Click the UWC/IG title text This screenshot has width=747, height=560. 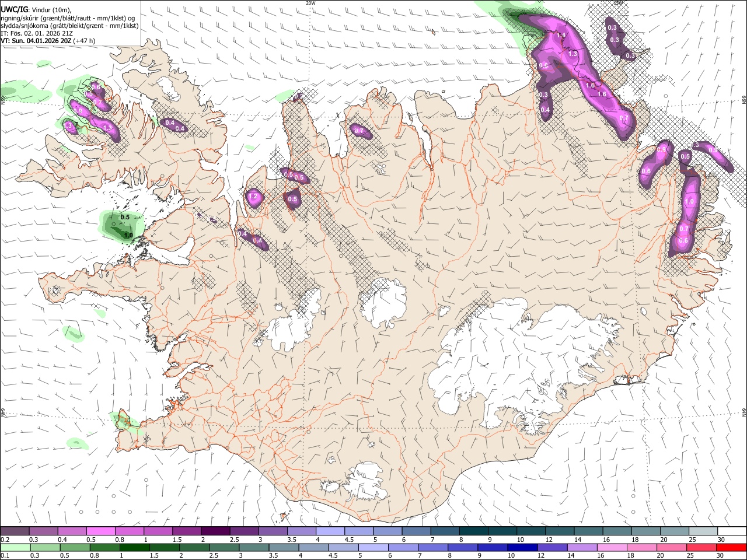[x=14, y=9]
